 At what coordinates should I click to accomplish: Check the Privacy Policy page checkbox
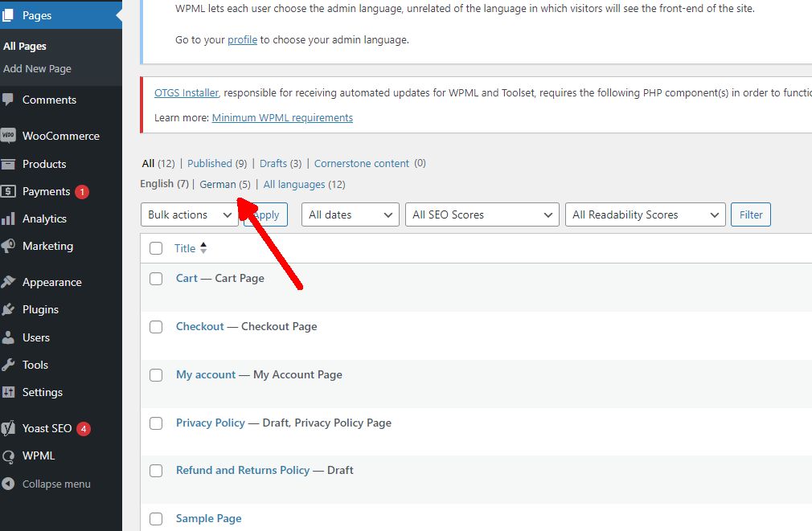(x=156, y=423)
